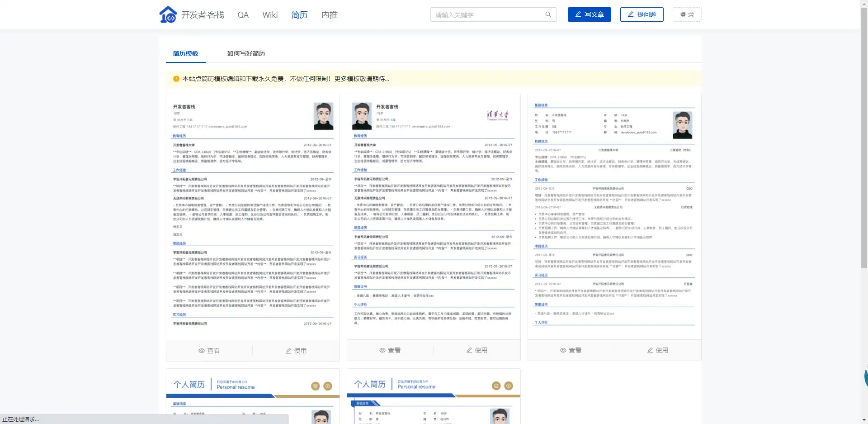Click the search magnifier icon
The image size is (868, 424).
pos(548,14)
